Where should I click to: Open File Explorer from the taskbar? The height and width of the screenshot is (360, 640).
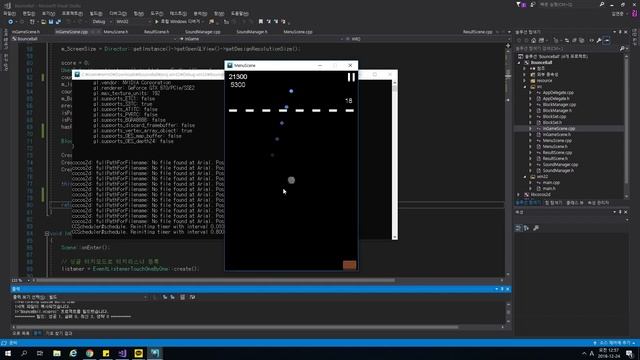click(x=57, y=353)
